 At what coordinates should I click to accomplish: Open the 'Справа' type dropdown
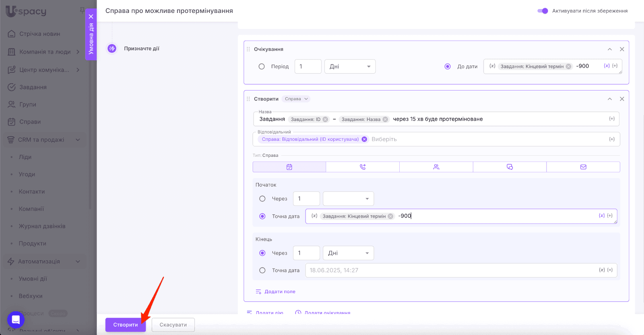tap(296, 99)
